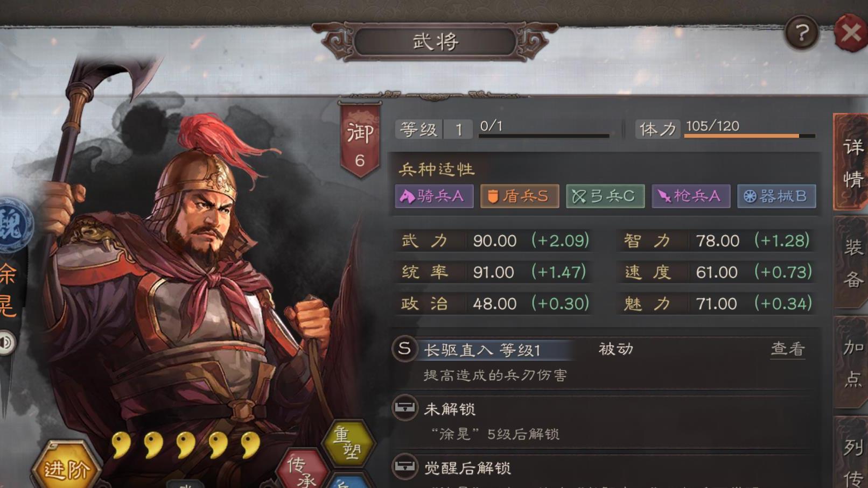Open the 加点 side tab

point(852,363)
